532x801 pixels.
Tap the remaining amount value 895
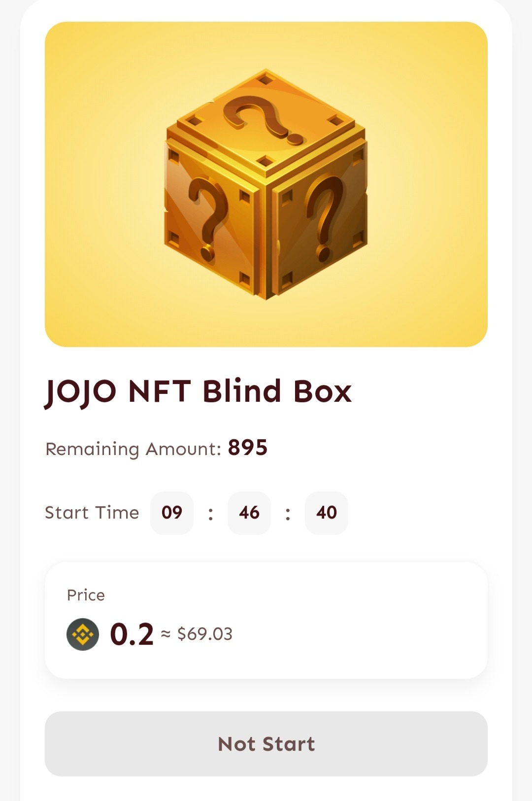248,448
